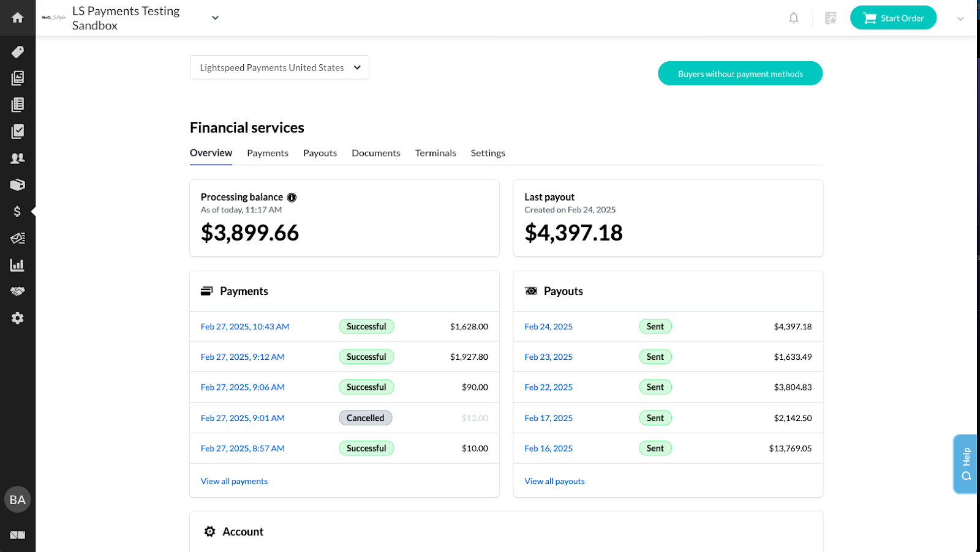Open payout dated Feb 16, 2025

[x=548, y=449]
